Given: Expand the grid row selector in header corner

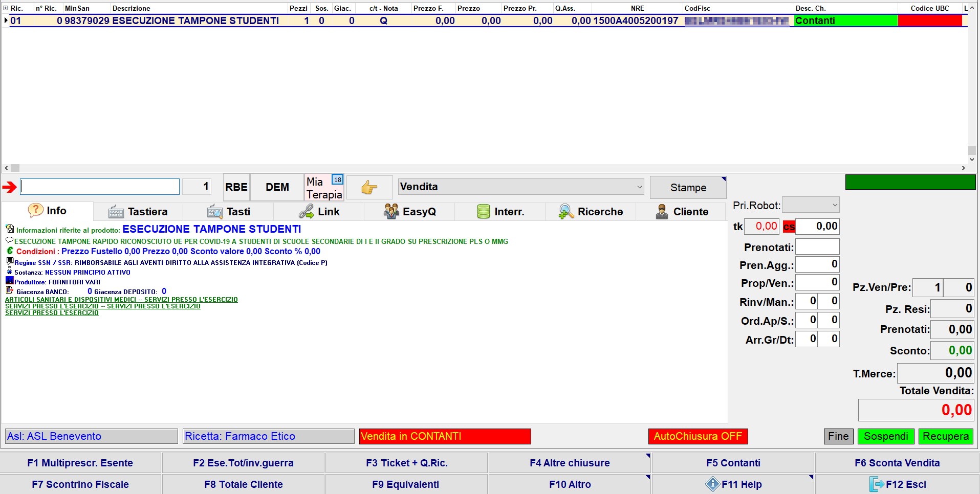Looking at the screenshot, I should pos(6,8).
